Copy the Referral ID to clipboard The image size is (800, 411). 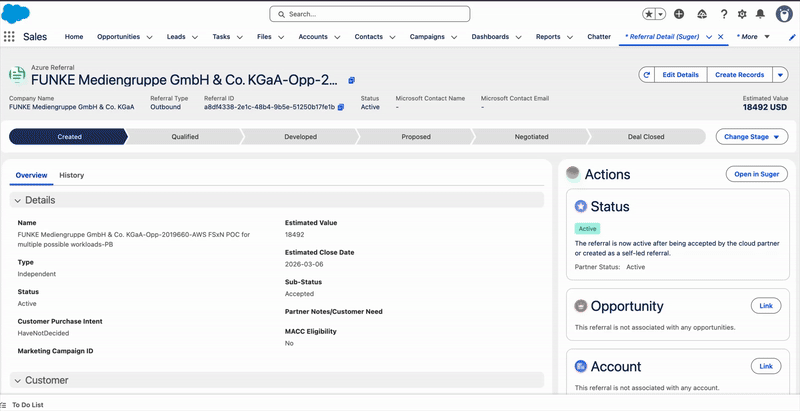pos(341,107)
